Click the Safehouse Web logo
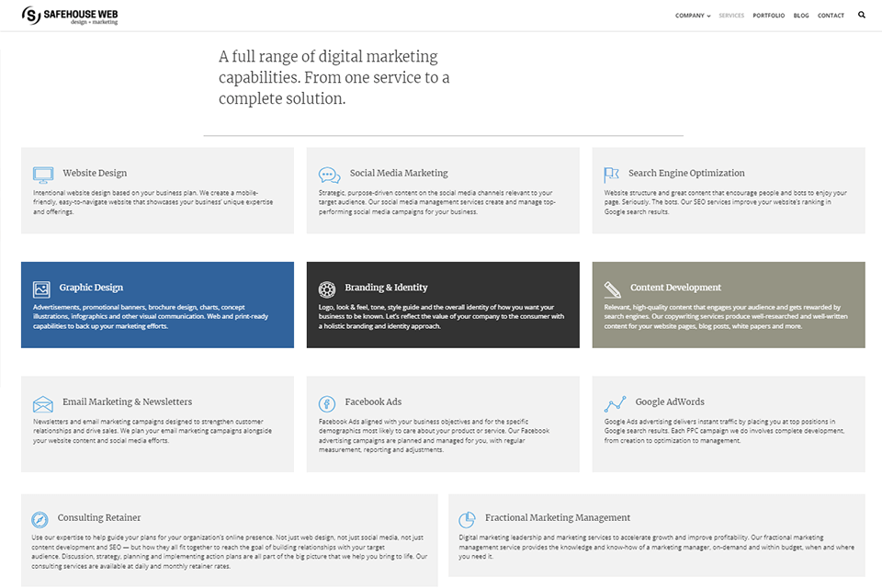The height and width of the screenshot is (588, 882). tap(71, 16)
